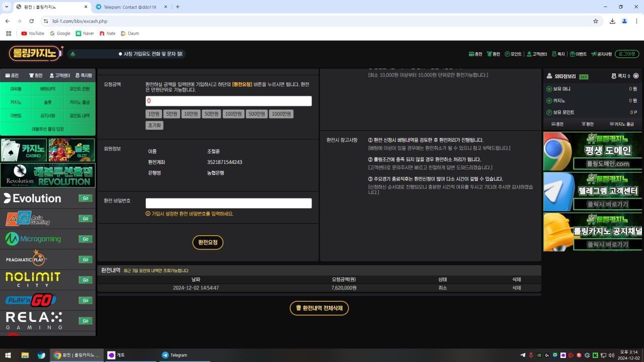644x362 pixels.
Task: Bookmark this page with the star icon
Action: coord(596,21)
